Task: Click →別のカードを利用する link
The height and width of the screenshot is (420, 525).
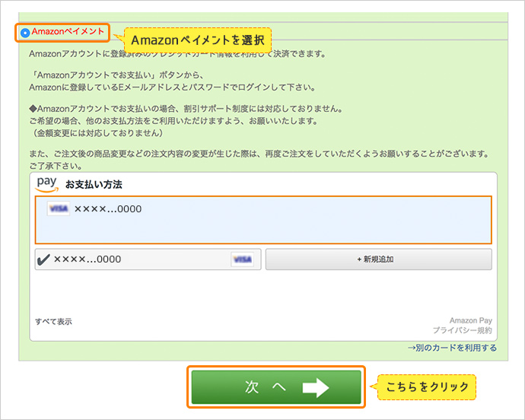Action: pyautogui.click(x=452, y=348)
